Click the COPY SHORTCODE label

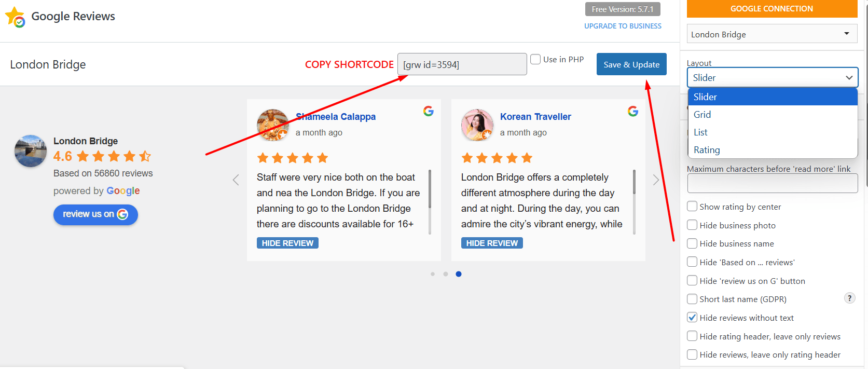349,64
